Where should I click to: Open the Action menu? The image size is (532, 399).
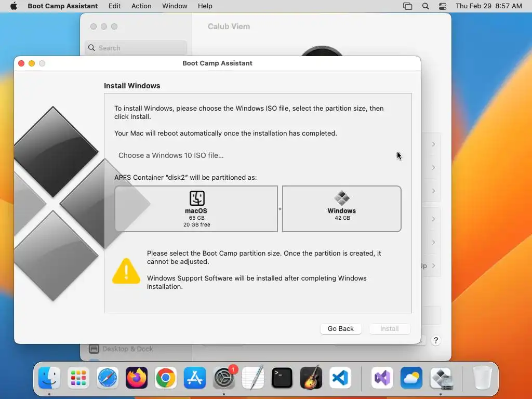tap(141, 6)
